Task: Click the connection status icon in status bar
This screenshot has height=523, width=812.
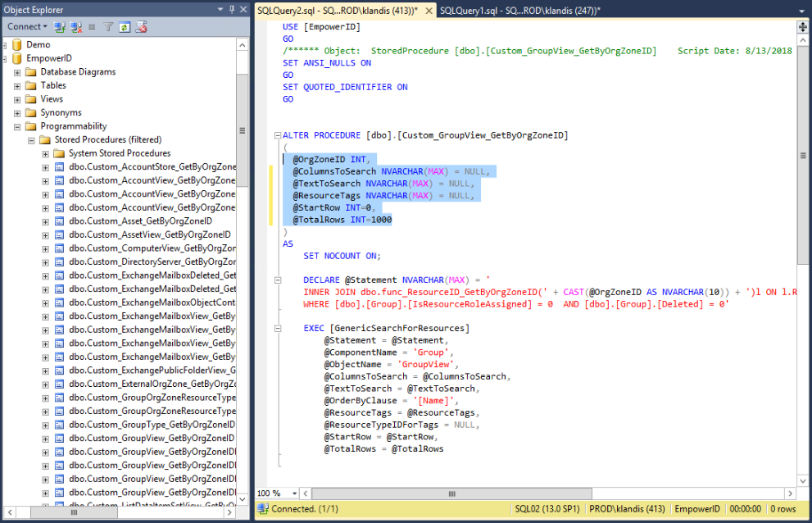Action: 263,509
